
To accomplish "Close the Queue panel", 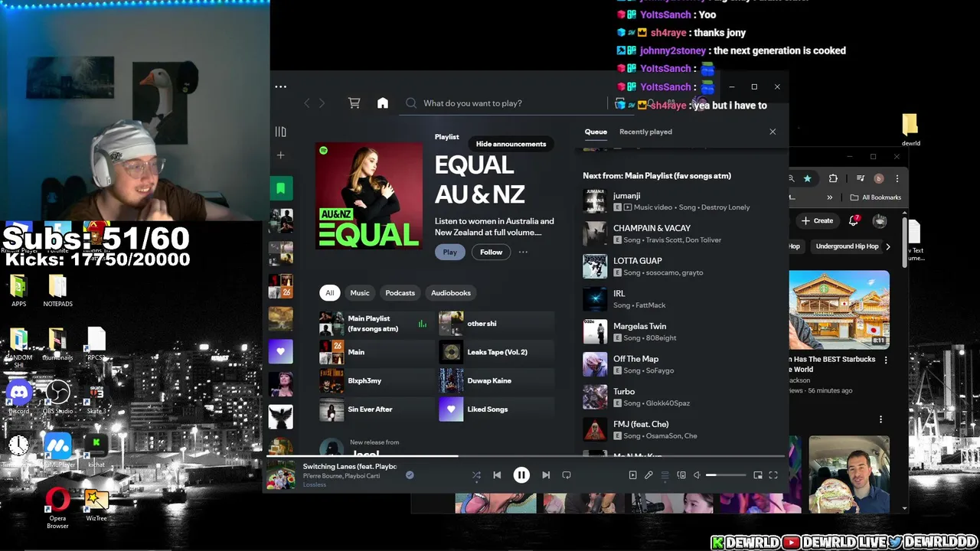I will [x=773, y=132].
